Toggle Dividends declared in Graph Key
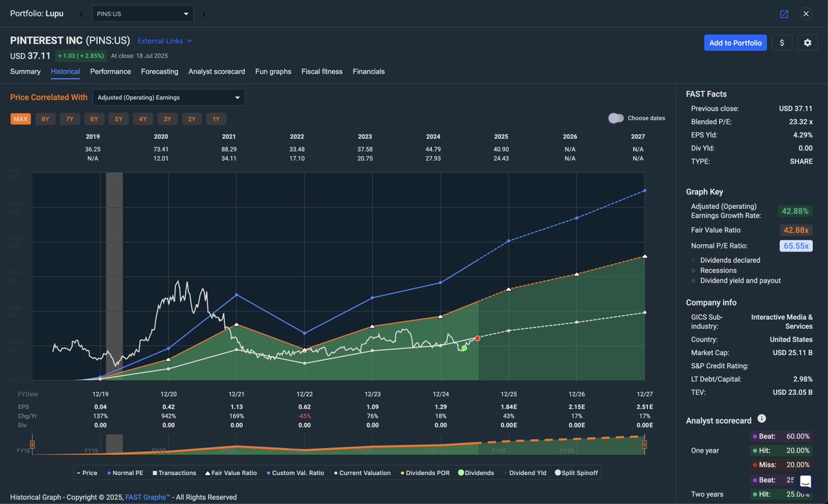Viewport: 828px width, 504px height. tap(724, 260)
